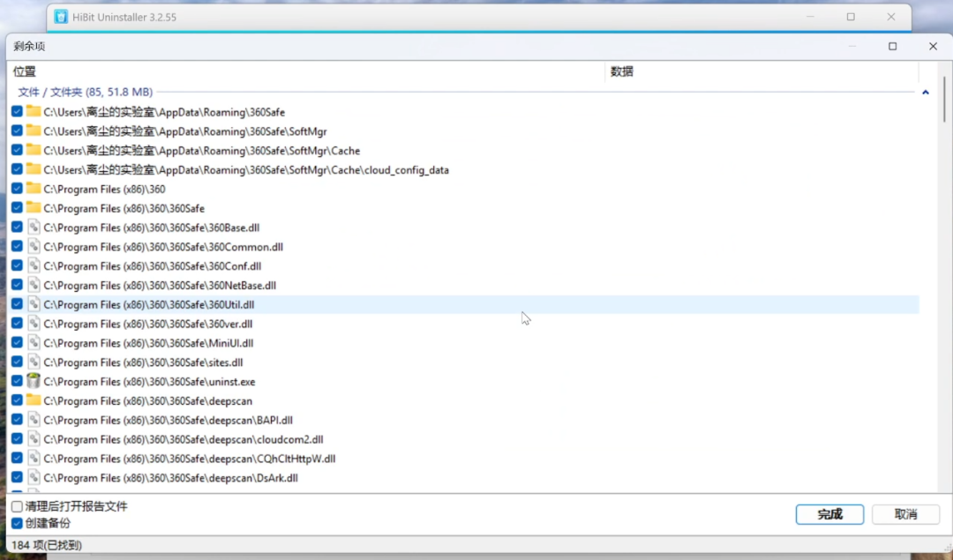Select the 360Safe\SoftMgr path text

[x=184, y=131]
